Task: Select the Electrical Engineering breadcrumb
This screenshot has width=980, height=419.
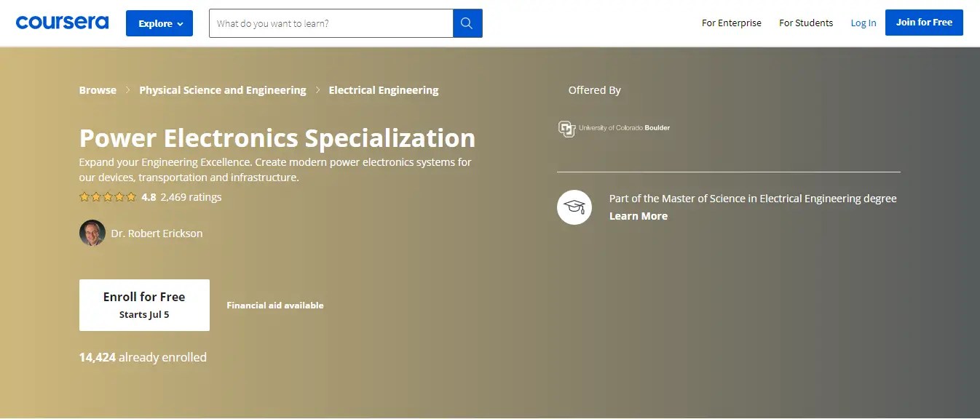Action: click(x=384, y=90)
